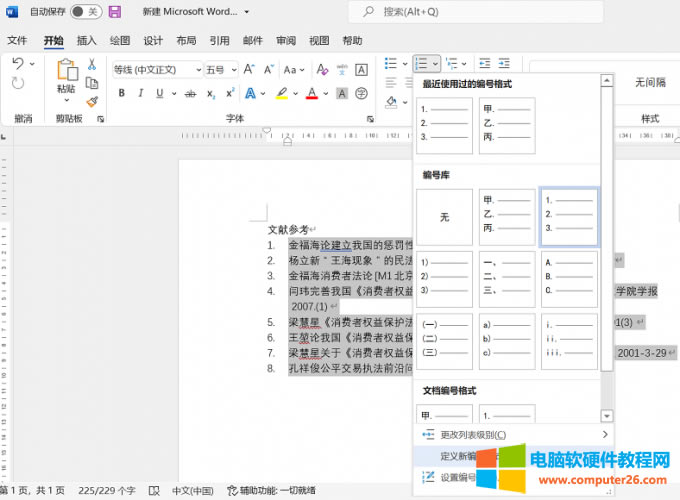Apply italic with the I icon
Viewport: 680px width, 500px height.
tap(143, 94)
